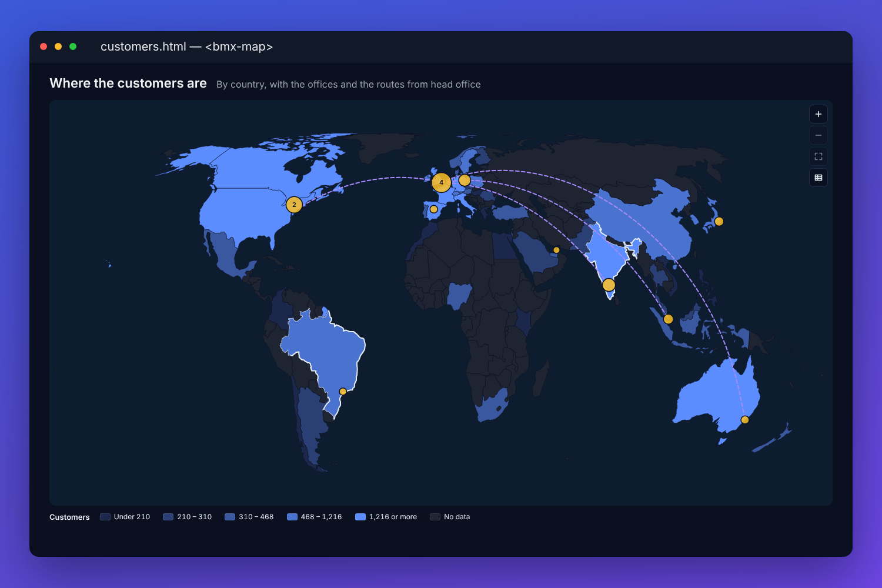Viewport: 882px width, 588px height.
Task: Click the US East cluster marker labeled 2
Action: click(294, 205)
